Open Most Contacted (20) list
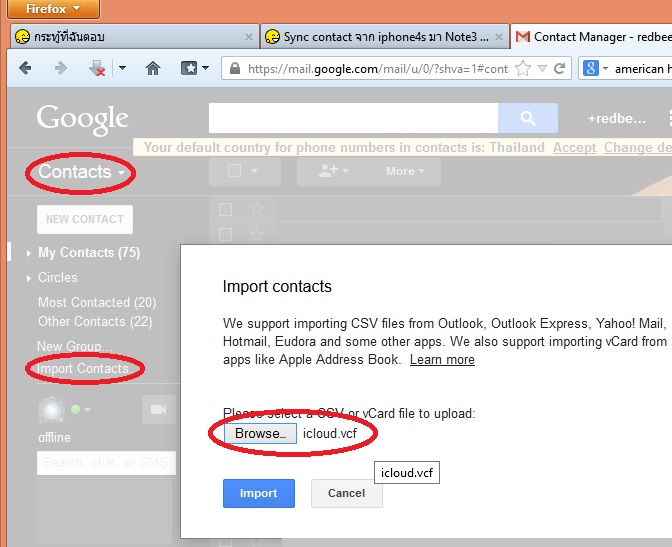The height and width of the screenshot is (547, 672). tap(97, 302)
